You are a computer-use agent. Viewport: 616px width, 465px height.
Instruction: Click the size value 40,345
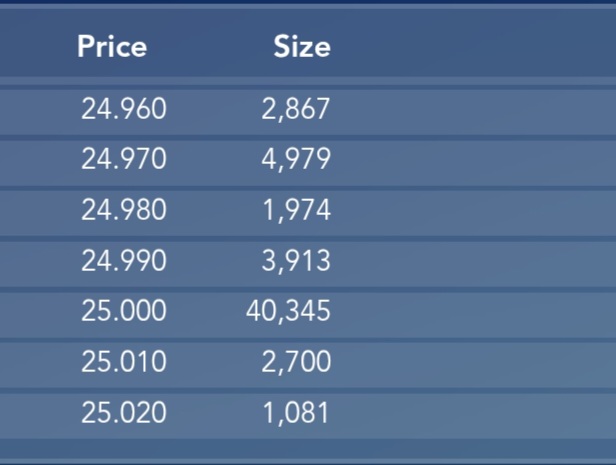pyautogui.click(x=288, y=311)
